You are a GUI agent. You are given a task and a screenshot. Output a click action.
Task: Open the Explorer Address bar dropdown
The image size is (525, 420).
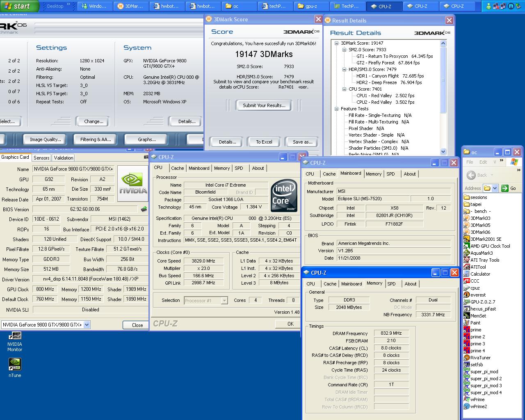pyautogui.click(x=495, y=188)
